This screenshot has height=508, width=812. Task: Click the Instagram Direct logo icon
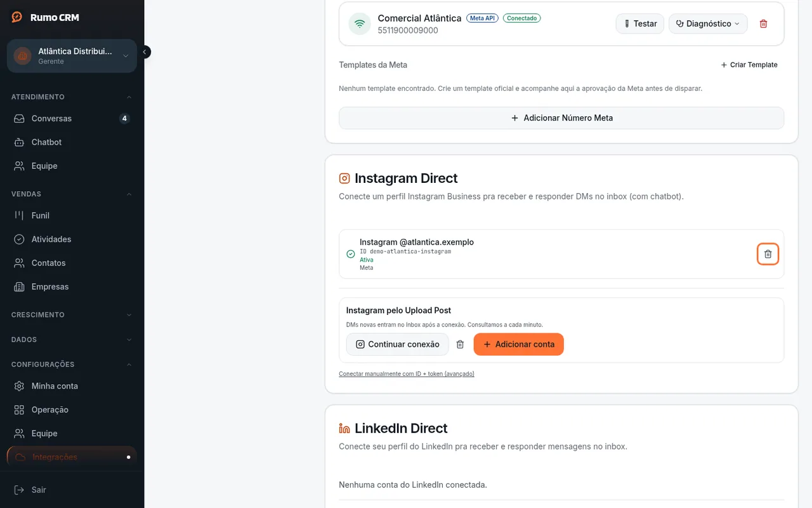(344, 178)
